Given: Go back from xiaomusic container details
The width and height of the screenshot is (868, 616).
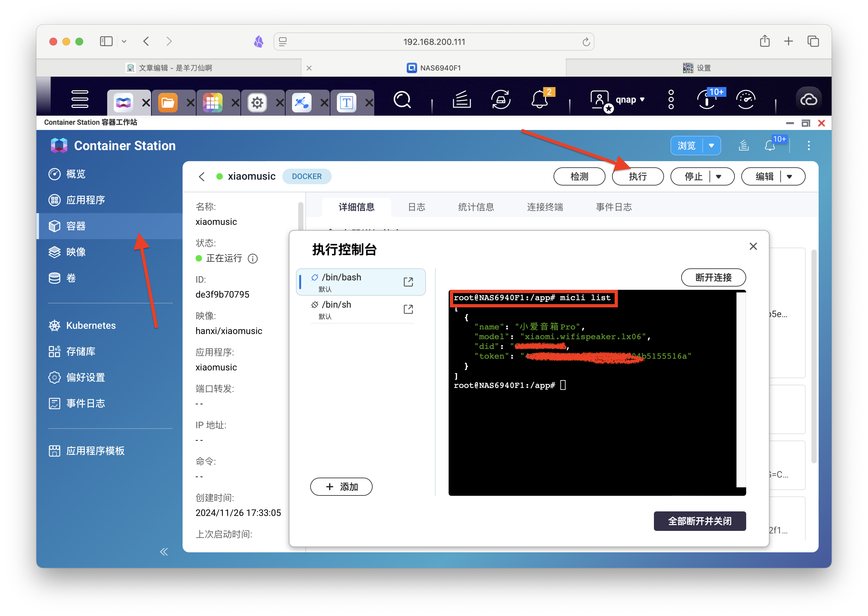Looking at the screenshot, I should click(x=202, y=176).
